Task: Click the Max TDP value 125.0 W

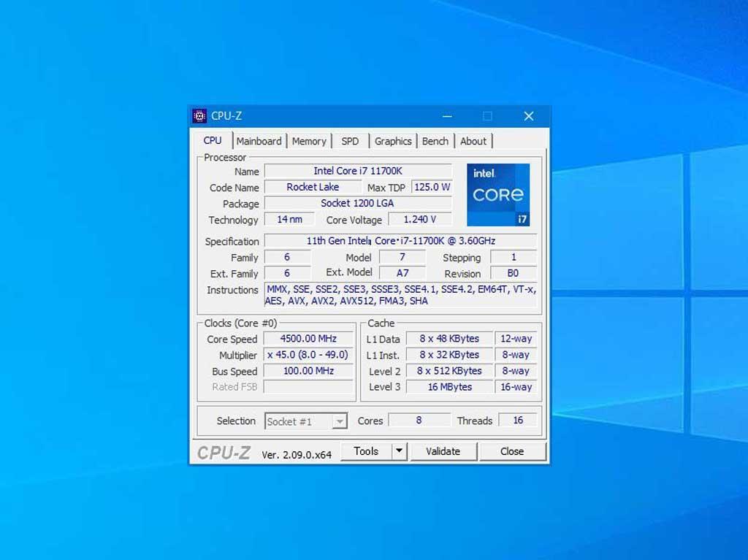Action: pyautogui.click(x=432, y=187)
